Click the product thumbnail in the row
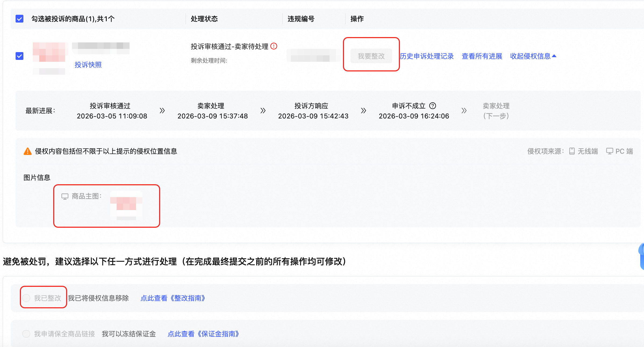 tap(49, 58)
